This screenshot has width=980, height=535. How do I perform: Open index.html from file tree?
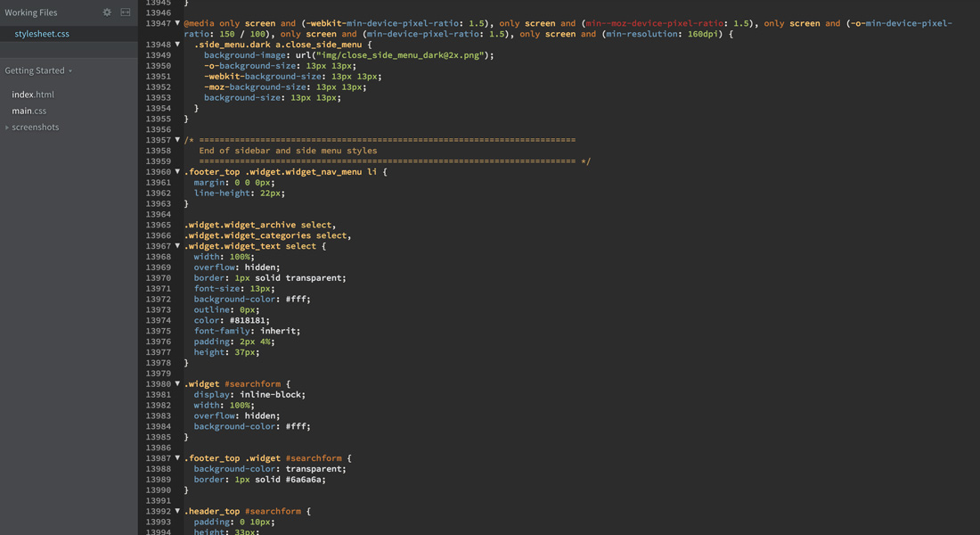(32, 95)
